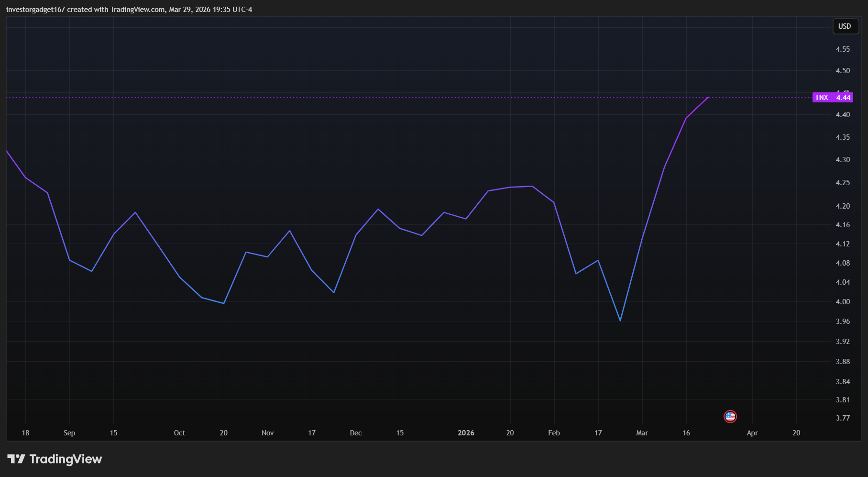Select the Dec label on the time axis

[355, 433]
